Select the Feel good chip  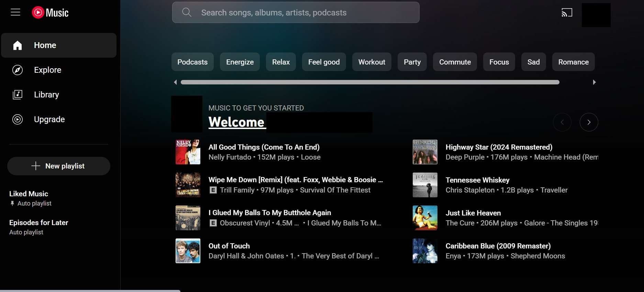tap(324, 62)
